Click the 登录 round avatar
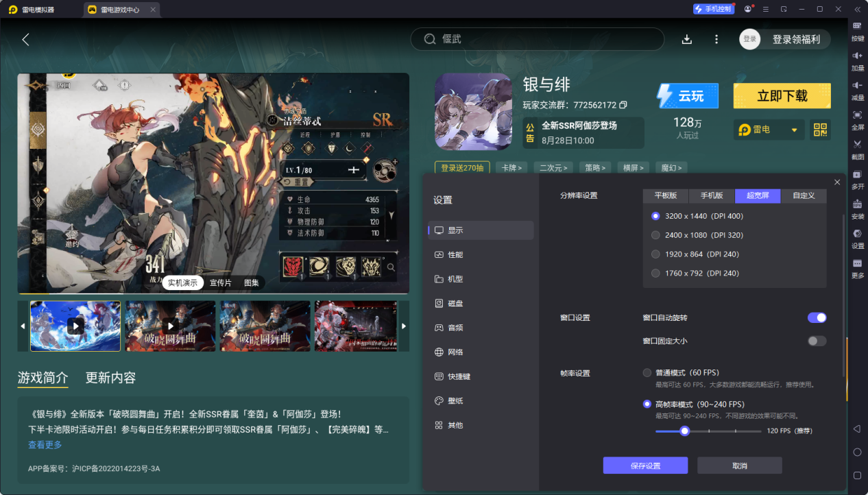 point(750,39)
